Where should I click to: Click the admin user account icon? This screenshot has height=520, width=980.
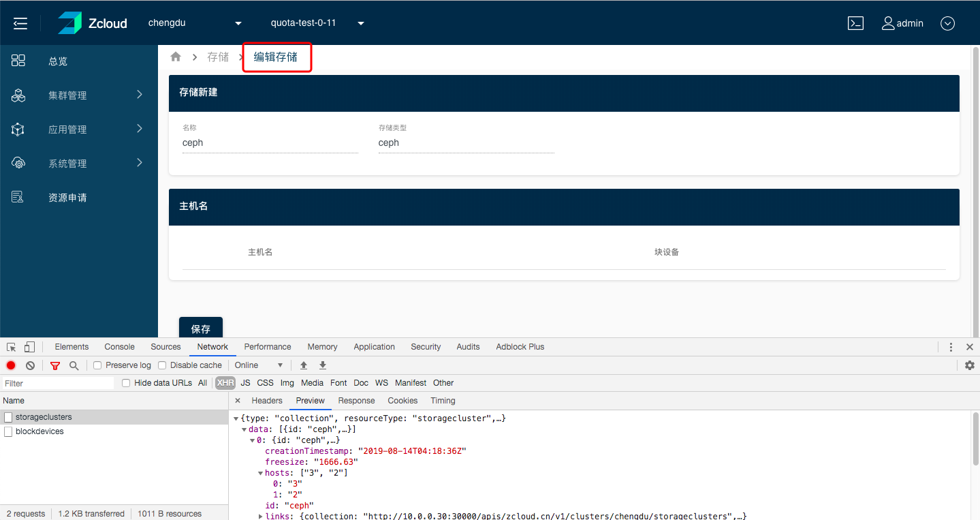coord(887,22)
